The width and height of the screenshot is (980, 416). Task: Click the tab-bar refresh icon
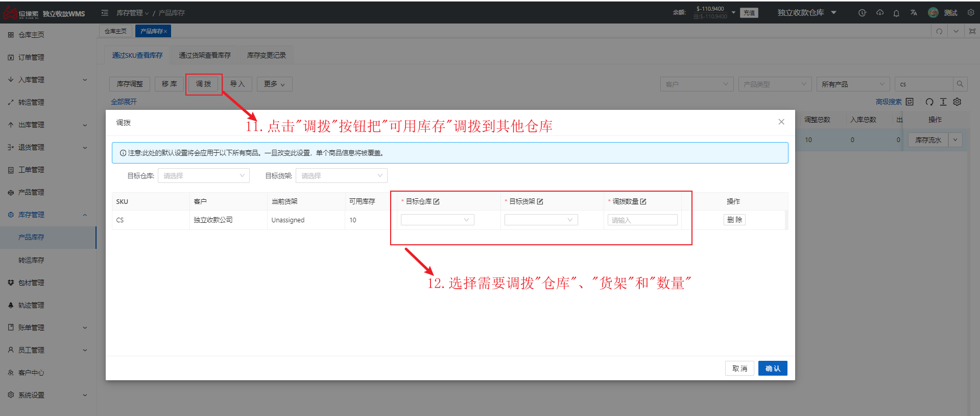(939, 31)
